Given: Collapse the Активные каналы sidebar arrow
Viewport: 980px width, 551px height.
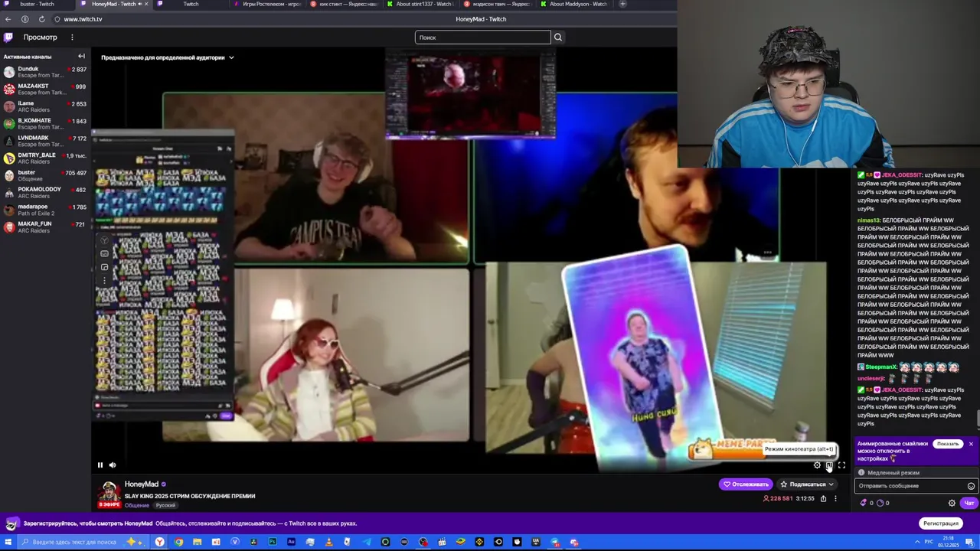Looking at the screenshot, I should pos(81,57).
